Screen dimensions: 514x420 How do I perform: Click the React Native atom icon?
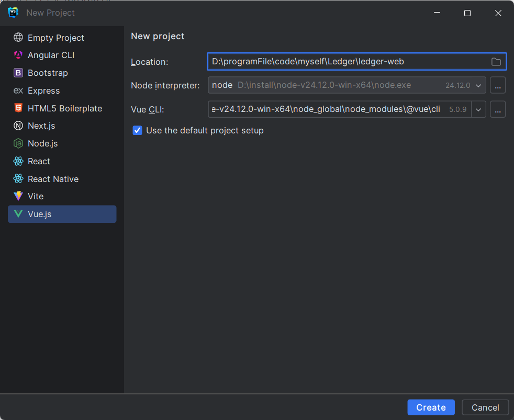[18, 178]
